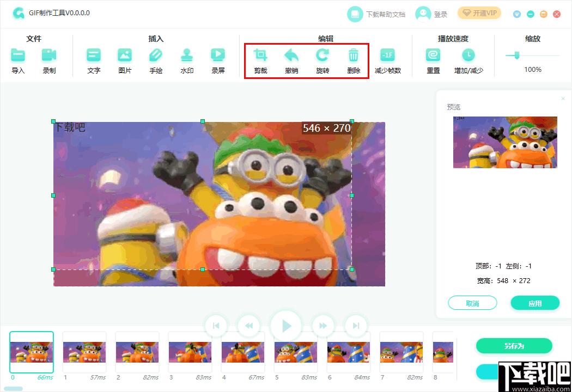Viewport: 572px width, 392px height.
Task: Play the GIF animation
Action: pyautogui.click(x=286, y=326)
